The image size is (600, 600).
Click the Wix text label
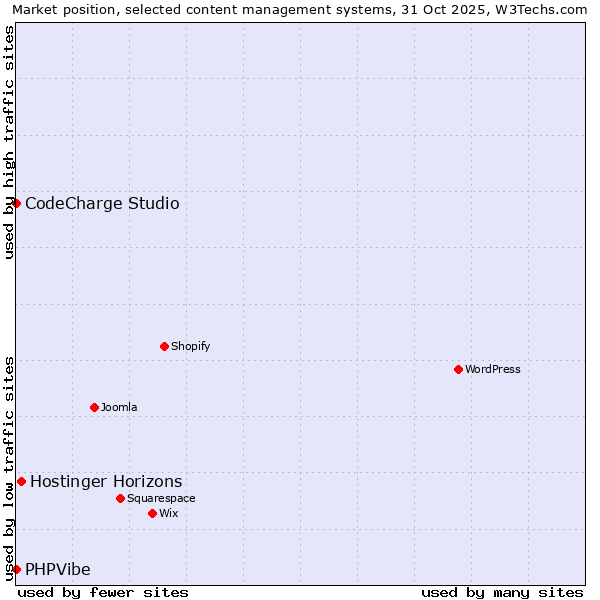[168, 513]
